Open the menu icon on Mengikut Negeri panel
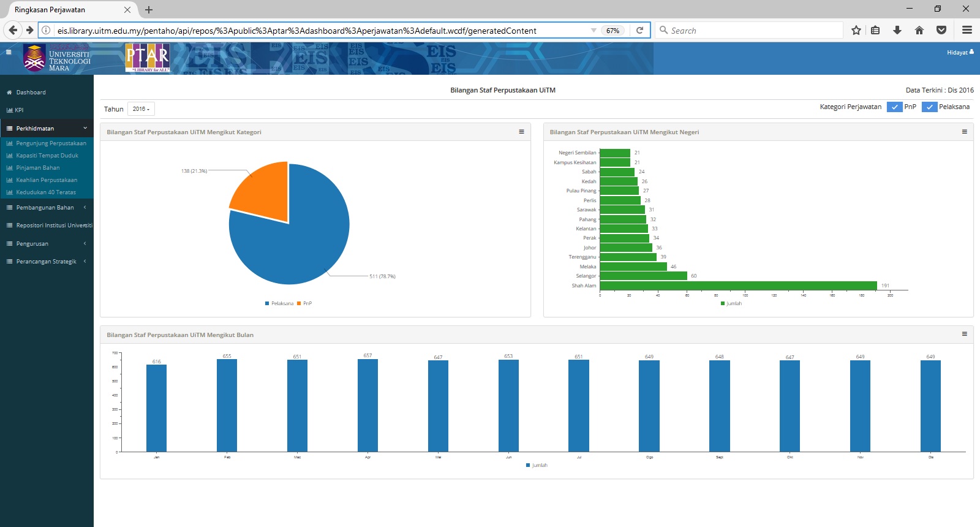This screenshot has height=527, width=980. click(x=964, y=132)
